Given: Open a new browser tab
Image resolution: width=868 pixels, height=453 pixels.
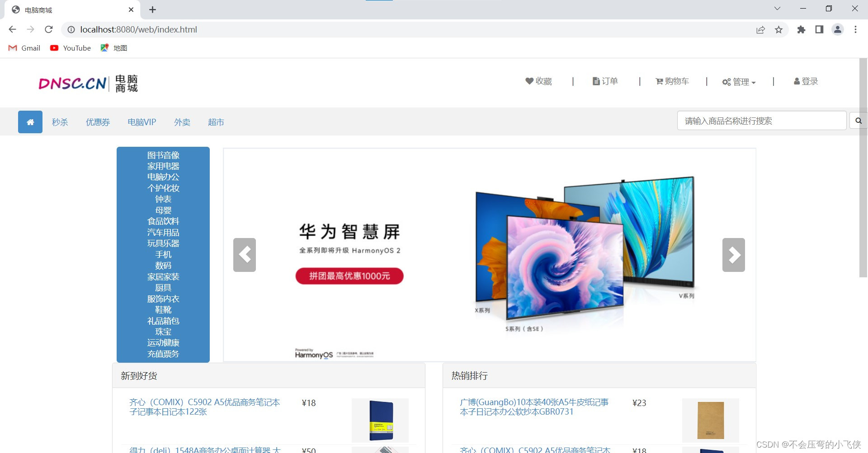Looking at the screenshot, I should tap(152, 9).
